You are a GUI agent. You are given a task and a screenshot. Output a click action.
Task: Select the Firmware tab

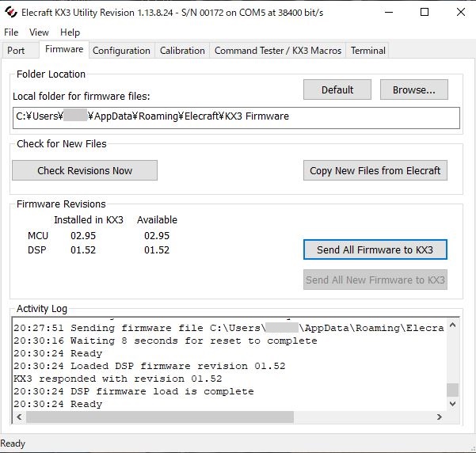tap(64, 49)
